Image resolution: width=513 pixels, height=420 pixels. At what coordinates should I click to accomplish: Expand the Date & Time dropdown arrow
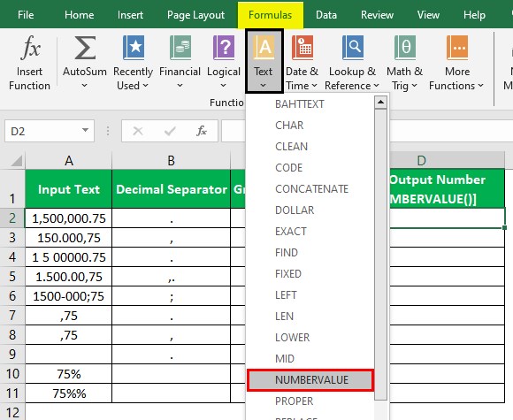pos(314,86)
